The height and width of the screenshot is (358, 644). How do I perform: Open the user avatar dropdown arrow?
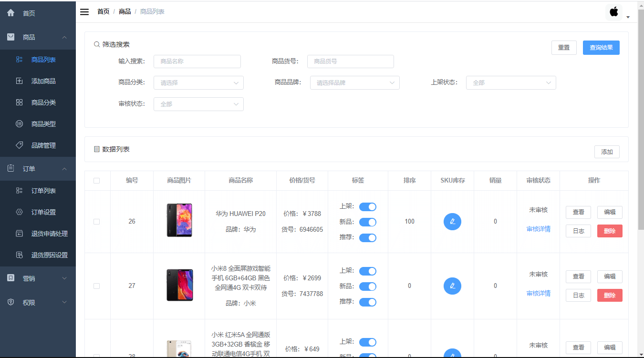click(x=628, y=17)
